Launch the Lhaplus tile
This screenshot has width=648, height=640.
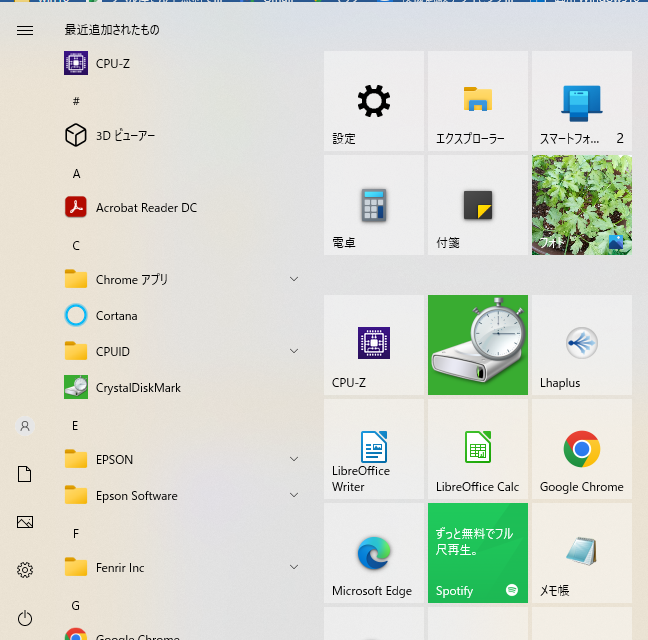pyautogui.click(x=582, y=345)
